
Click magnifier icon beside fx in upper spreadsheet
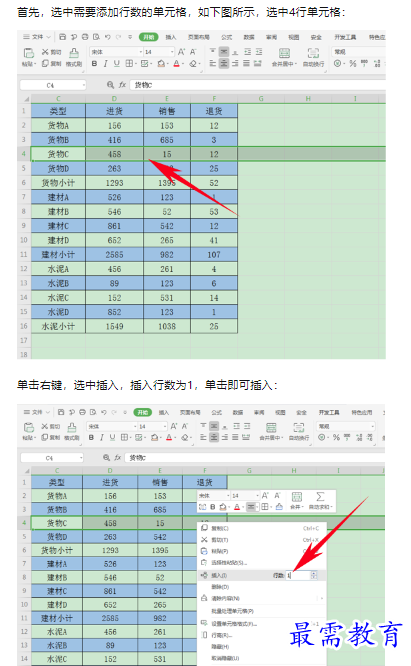tap(110, 85)
